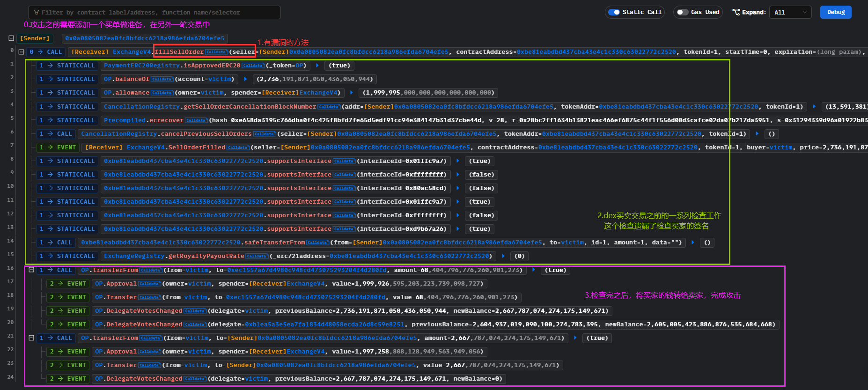Screen dimensions: 868x390
Task: Show Calldata of Approval value=1,997,258 event
Action: [x=149, y=352]
